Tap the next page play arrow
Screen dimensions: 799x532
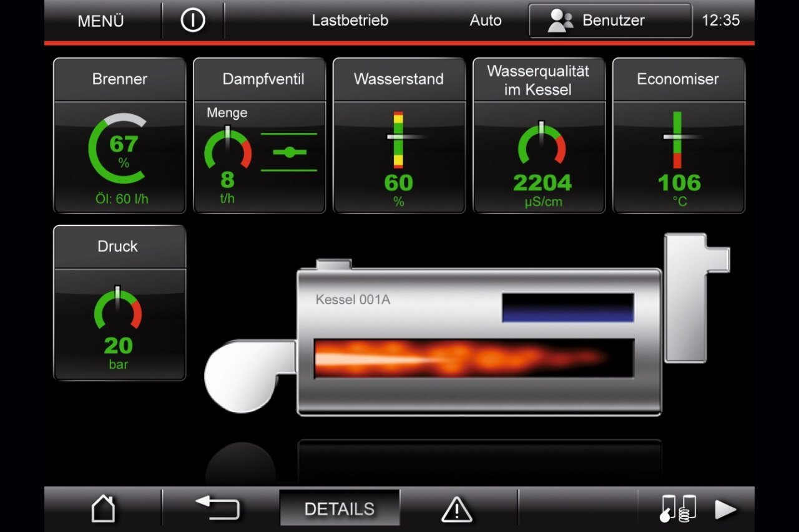(725, 509)
